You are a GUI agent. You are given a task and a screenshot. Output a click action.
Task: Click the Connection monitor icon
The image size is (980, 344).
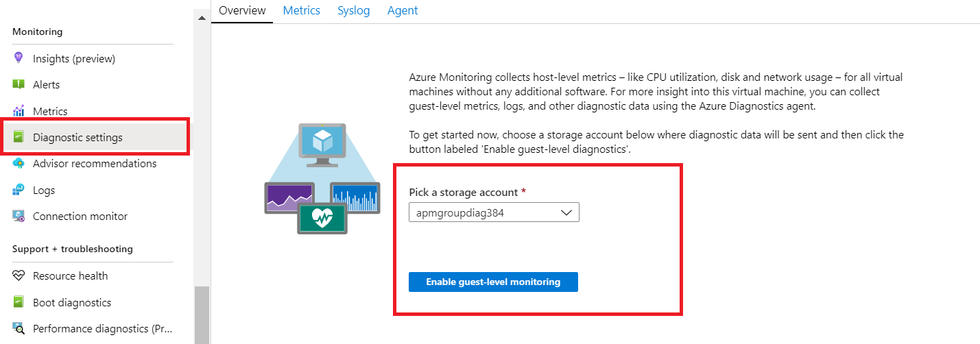(19, 216)
